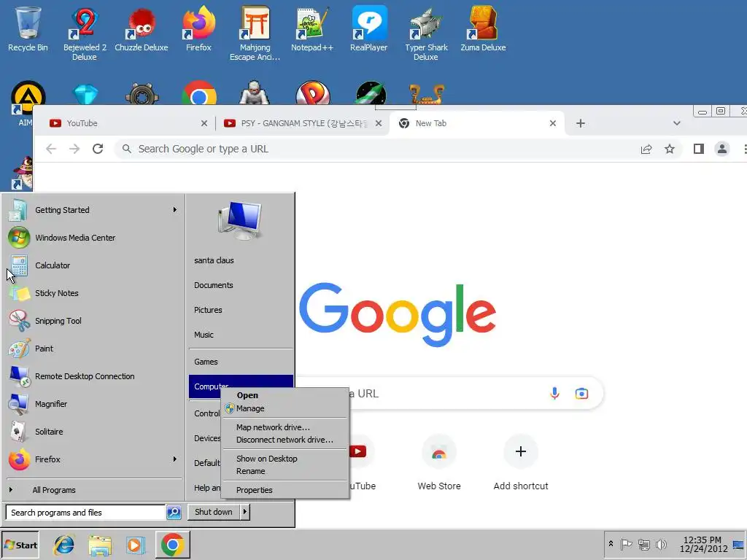Select Mahjong Escape desktop icon

click(255, 34)
